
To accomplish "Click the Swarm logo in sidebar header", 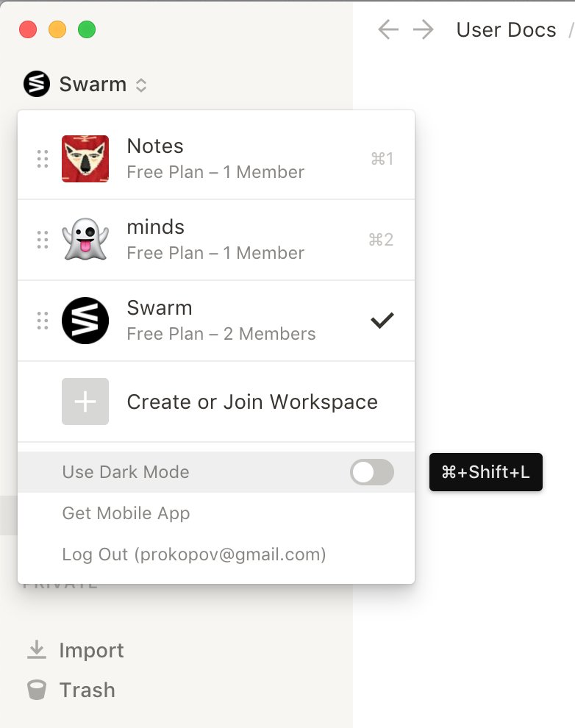I will pyautogui.click(x=37, y=84).
